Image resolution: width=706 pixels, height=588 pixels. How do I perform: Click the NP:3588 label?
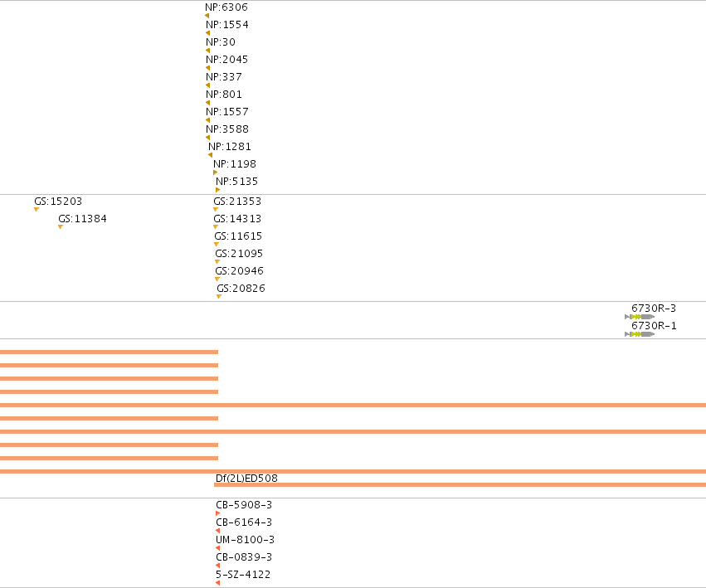(227, 129)
